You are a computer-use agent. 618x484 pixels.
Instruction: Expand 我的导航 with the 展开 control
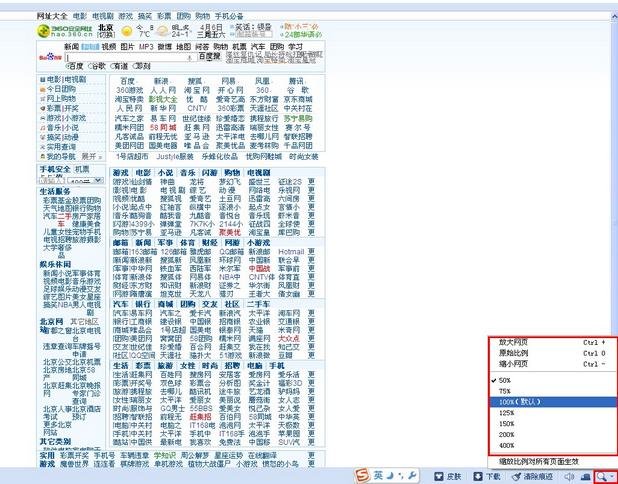(x=90, y=156)
